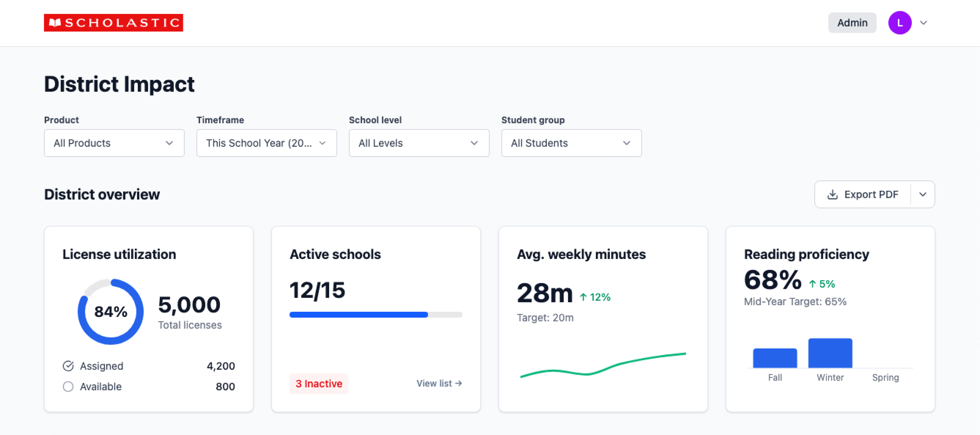The width and height of the screenshot is (980, 435).
Task: Open the Student group All Students dropdown
Action: pyautogui.click(x=571, y=143)
